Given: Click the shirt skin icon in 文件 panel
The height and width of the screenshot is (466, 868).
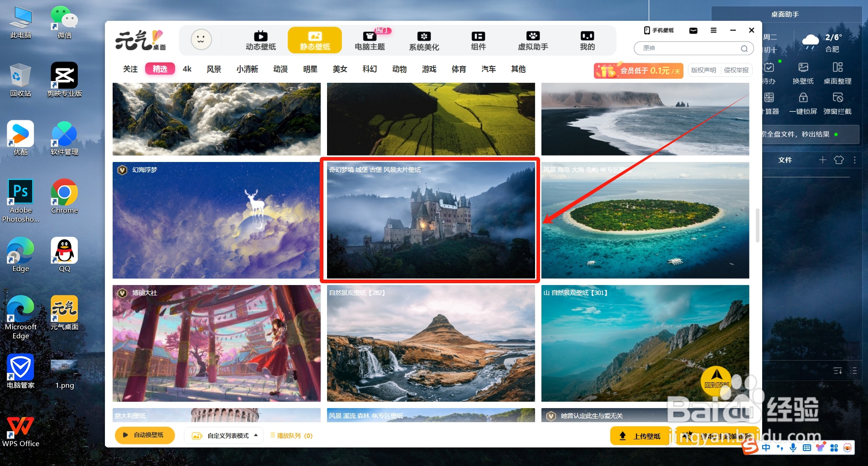Looking at the screenshot, I should tap(839, 160).
